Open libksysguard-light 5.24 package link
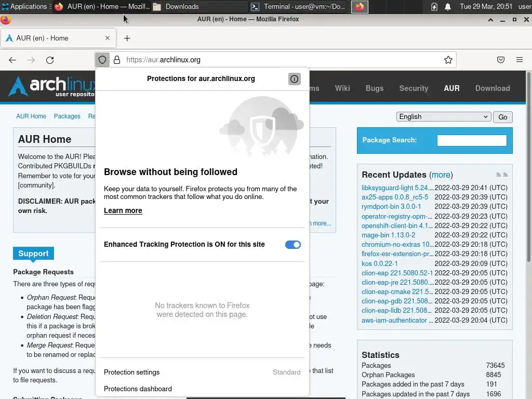Screen dimensions: 532x399 pyautogui.click(x=397, y=188)
